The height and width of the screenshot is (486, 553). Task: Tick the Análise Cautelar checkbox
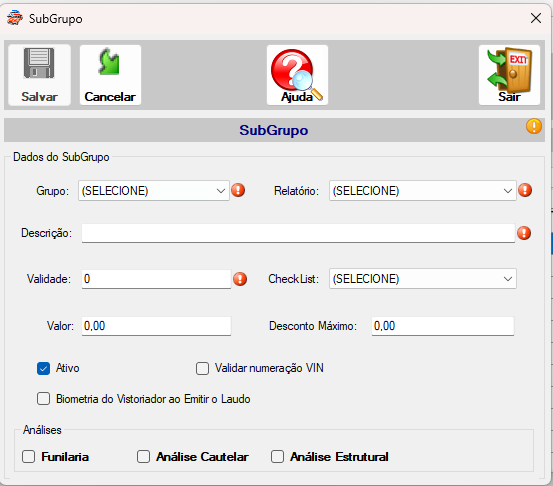143,456
